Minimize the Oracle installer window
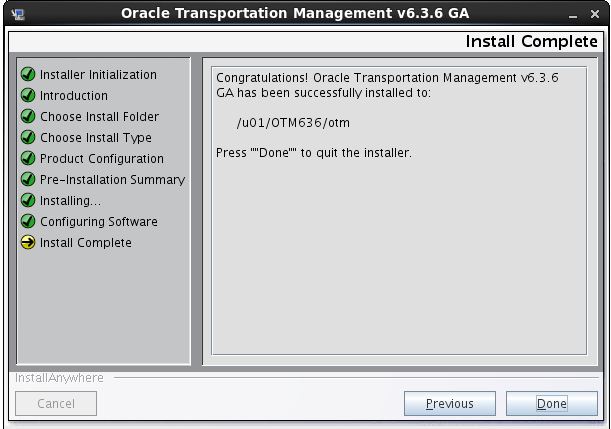Image resolution: width=611 pixels, height=429 pixels. pos(572,15)
